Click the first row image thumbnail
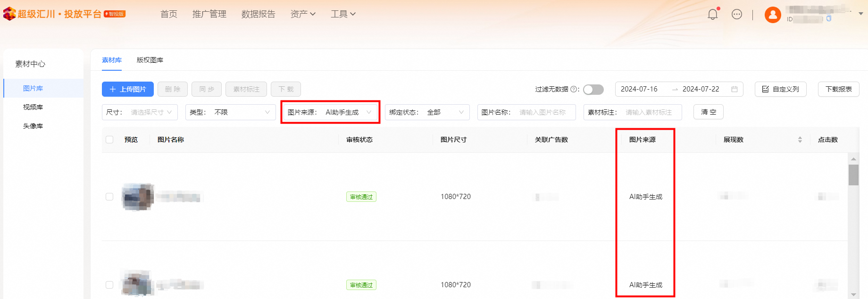This screenshot has width=868, height=299. [138, 197]
